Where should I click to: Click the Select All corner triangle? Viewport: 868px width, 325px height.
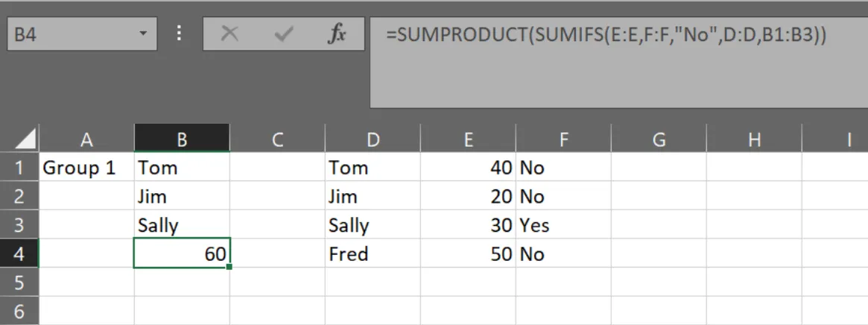pyautogui.click(x=25, y=139)
